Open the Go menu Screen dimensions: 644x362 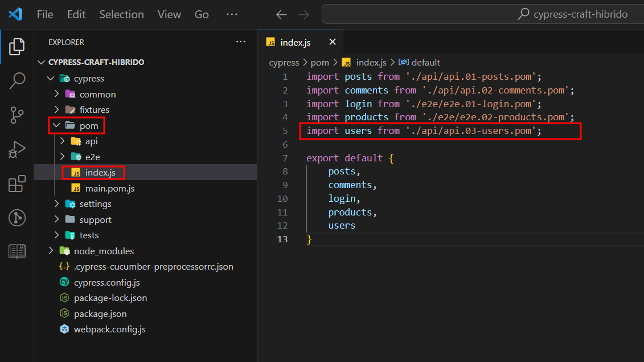click(202, 14)
